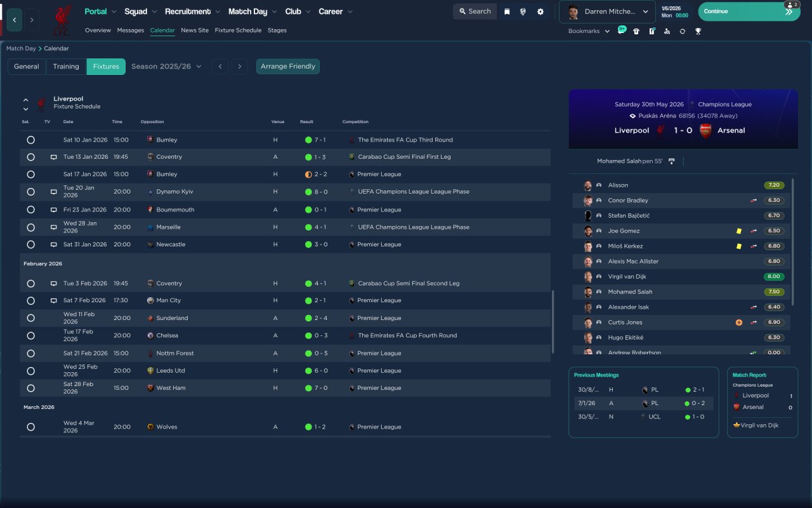Select the radio button for Burnley 10 Jan fixture
812x508 pixels.
click(30, 140)
